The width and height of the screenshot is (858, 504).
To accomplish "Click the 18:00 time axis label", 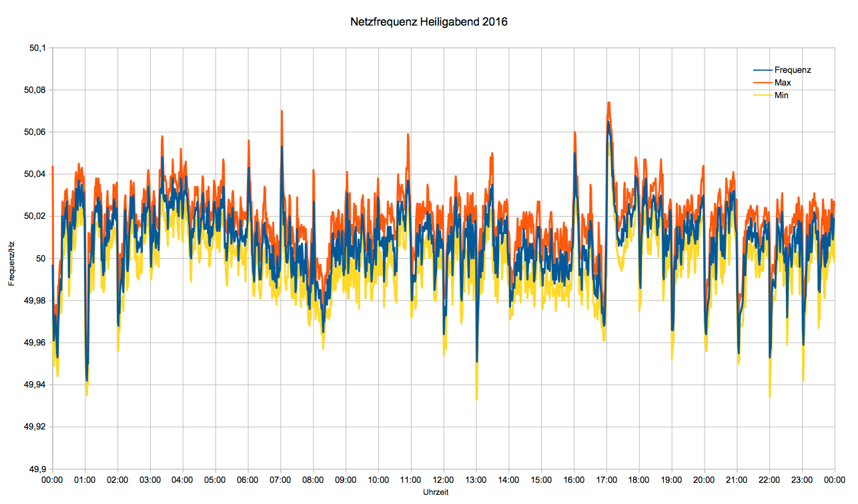I will coord(639,479).
